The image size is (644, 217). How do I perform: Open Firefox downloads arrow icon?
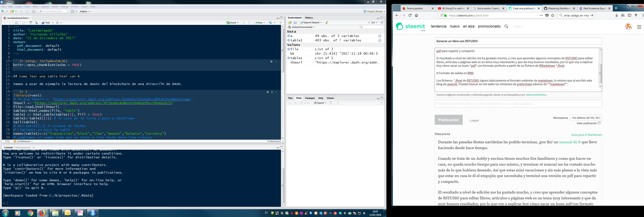coord(616,15)
